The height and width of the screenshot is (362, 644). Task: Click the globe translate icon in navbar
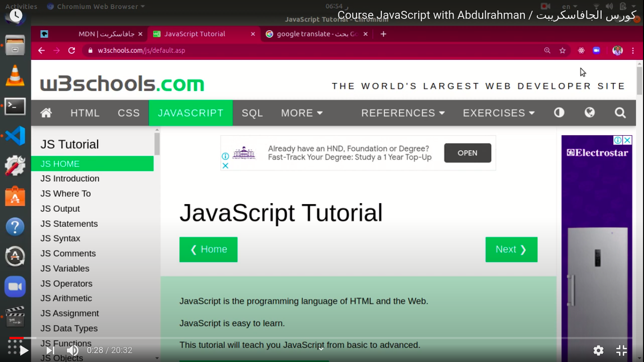589,113
